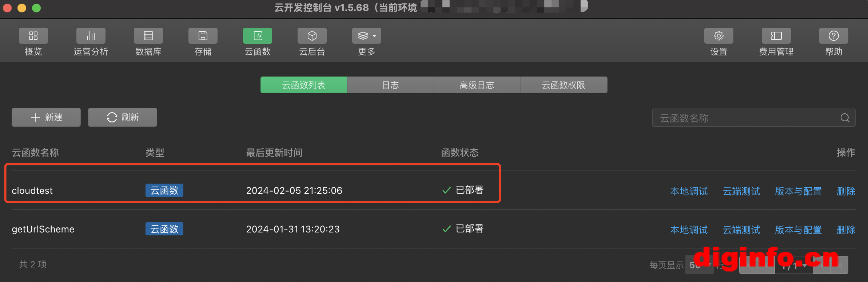Image resolution: width=868 pixels, height=282 pixels.
Task: Open the 云后台 cube icon
Action: pyautogui.click(x=312, y=36)
